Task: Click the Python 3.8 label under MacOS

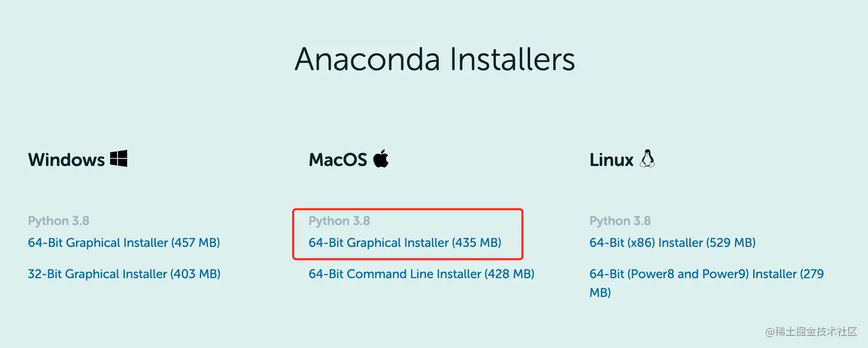Action: (x=339, y=221)
